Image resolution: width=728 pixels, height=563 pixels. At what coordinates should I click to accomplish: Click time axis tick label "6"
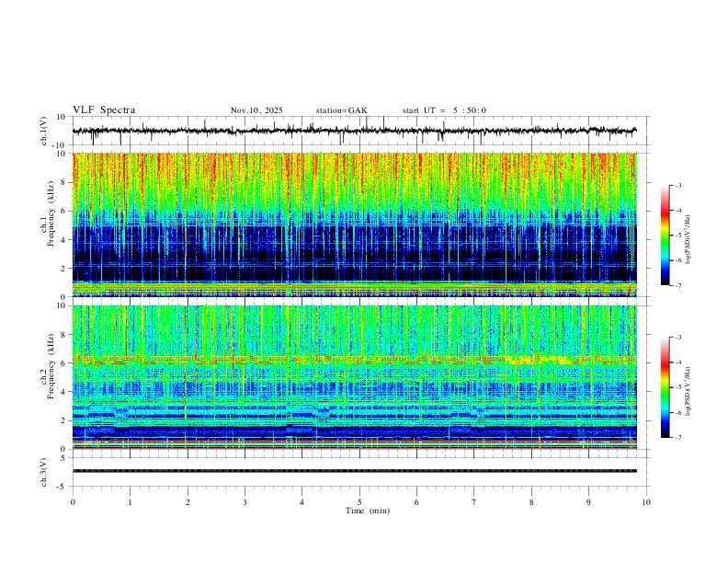[x=416, y=502]
